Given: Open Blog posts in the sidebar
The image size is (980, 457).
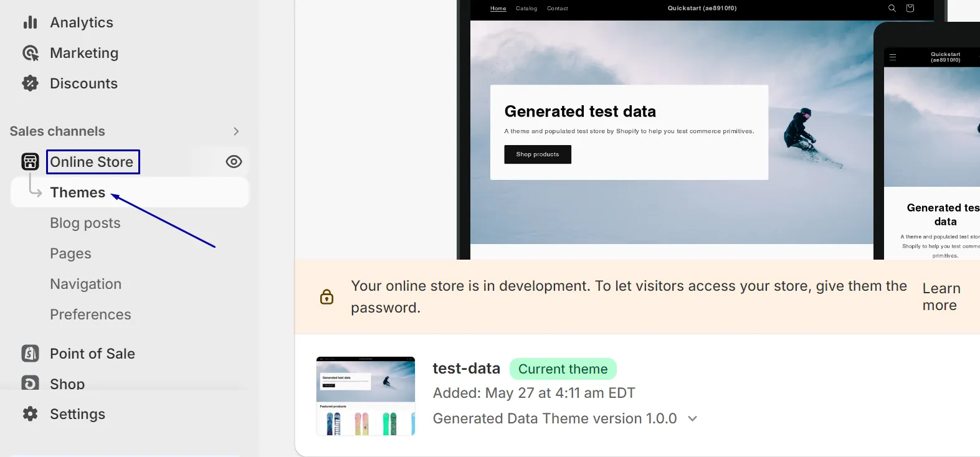Looking at the screenshot, I should (x=85, y=223).
